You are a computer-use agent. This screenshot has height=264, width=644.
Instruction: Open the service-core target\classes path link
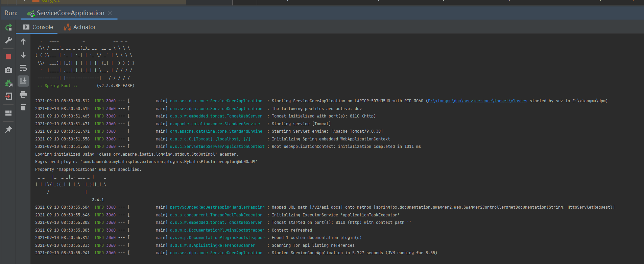click(x=477, y=101)
